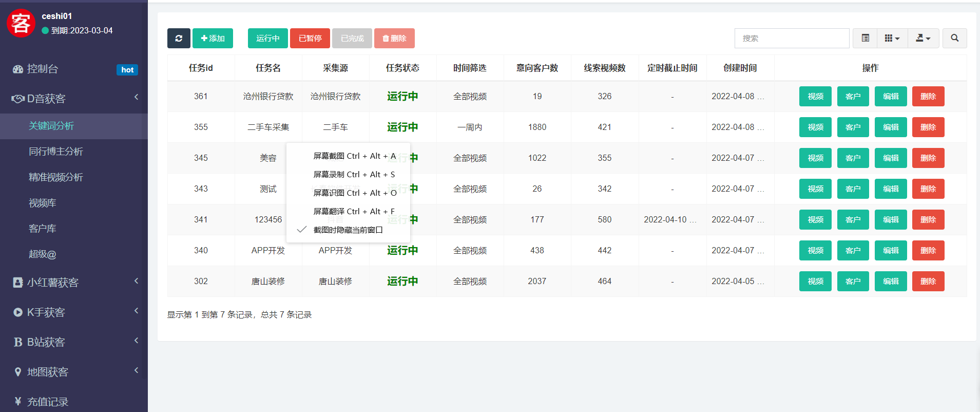Viewport: 980px width, 412px height.
Task: Click 删除 button for task 355
Action: point(928,127)
